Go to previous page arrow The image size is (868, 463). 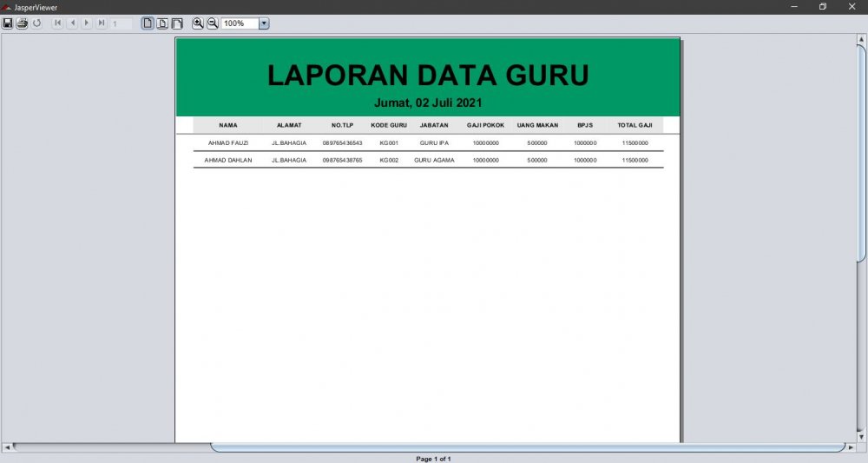[x=72, y=23]
